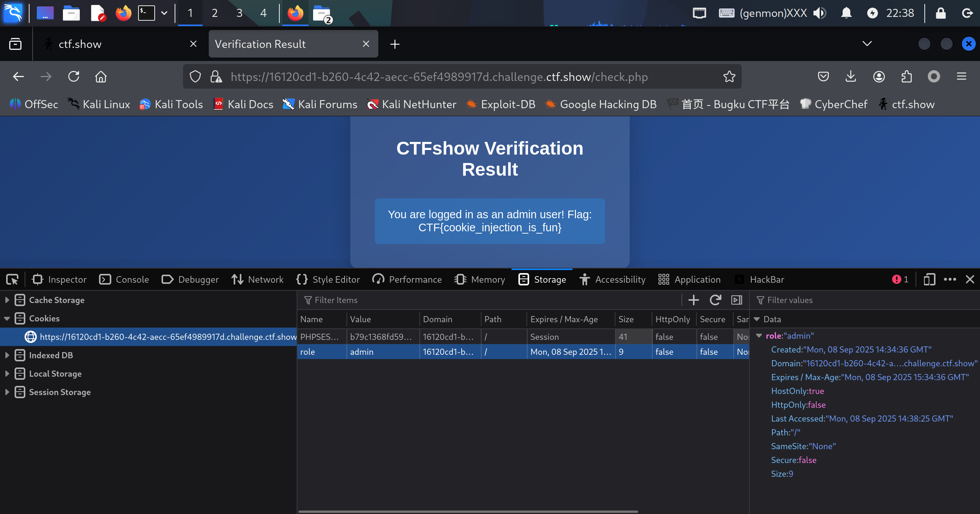Open tracking protection shield icon
The height and width of the screenshot is (514, 980).
pos(195,77)
